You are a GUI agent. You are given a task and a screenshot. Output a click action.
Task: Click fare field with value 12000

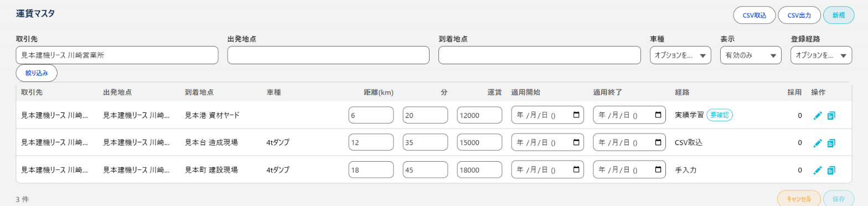[x=479, y=115]
